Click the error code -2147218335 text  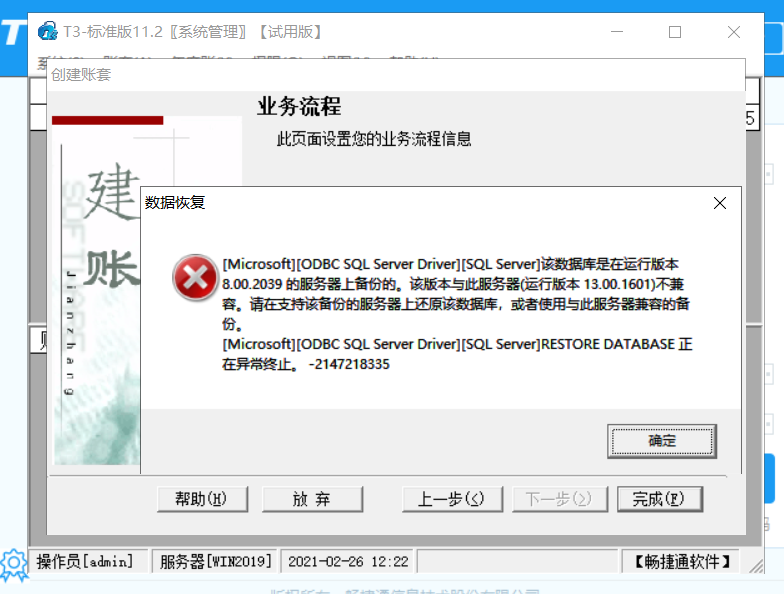[349, 364]
